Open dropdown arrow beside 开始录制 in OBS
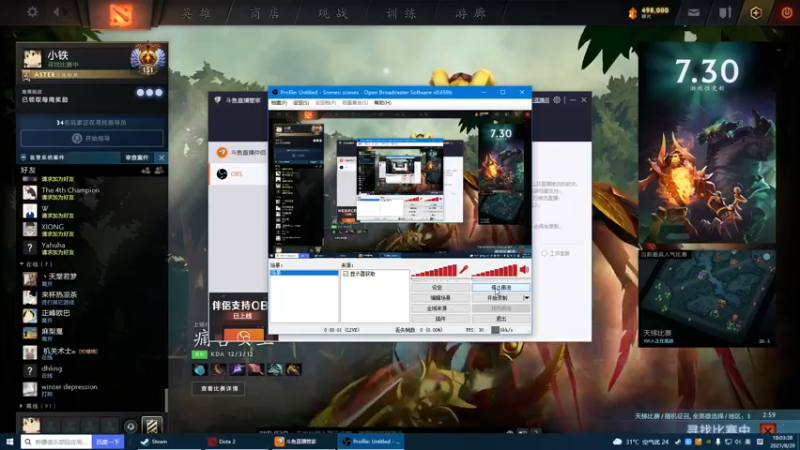This screenshot has height=450, width=800. 527,297
